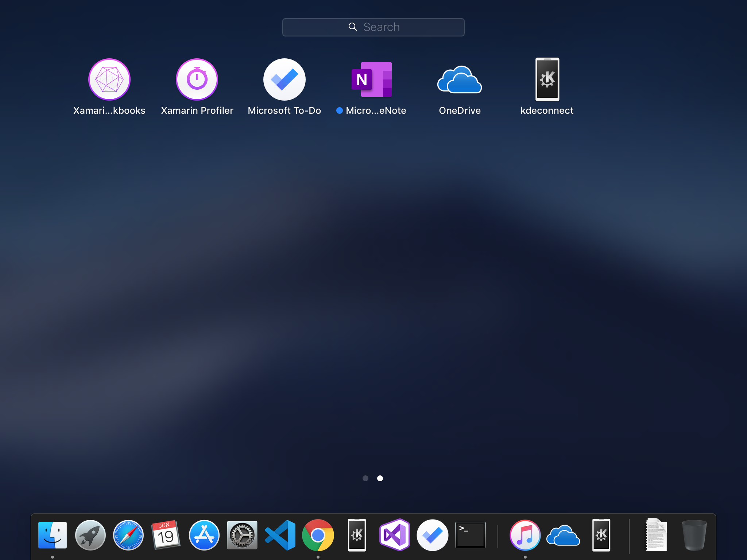Launch Xamarin Profiler from the app grid

pyautogui.click(x=197, y=79)
